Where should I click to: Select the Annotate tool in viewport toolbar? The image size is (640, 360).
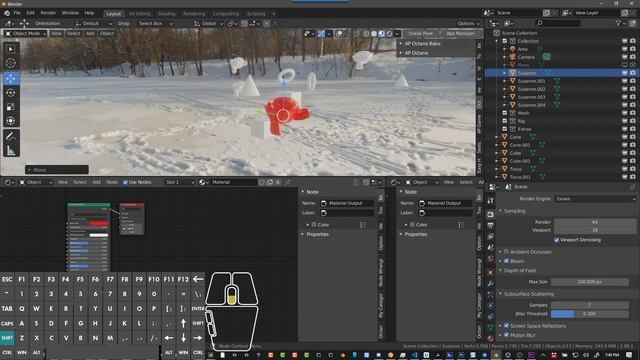point(11,136)
